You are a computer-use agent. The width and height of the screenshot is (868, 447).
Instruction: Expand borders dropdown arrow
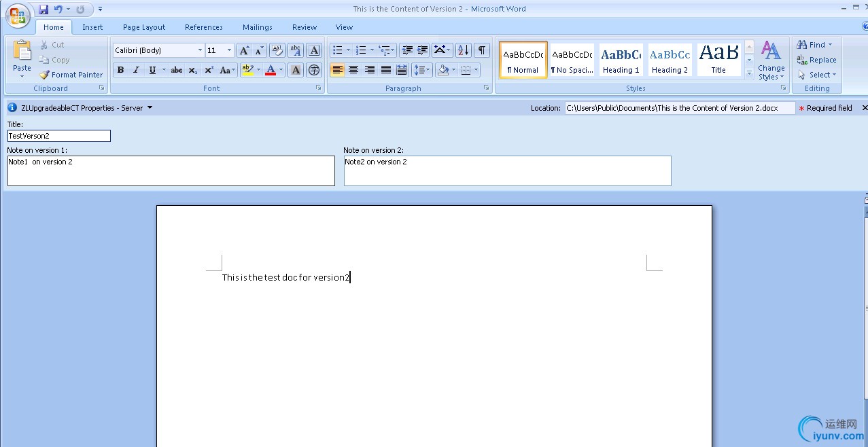476,70
